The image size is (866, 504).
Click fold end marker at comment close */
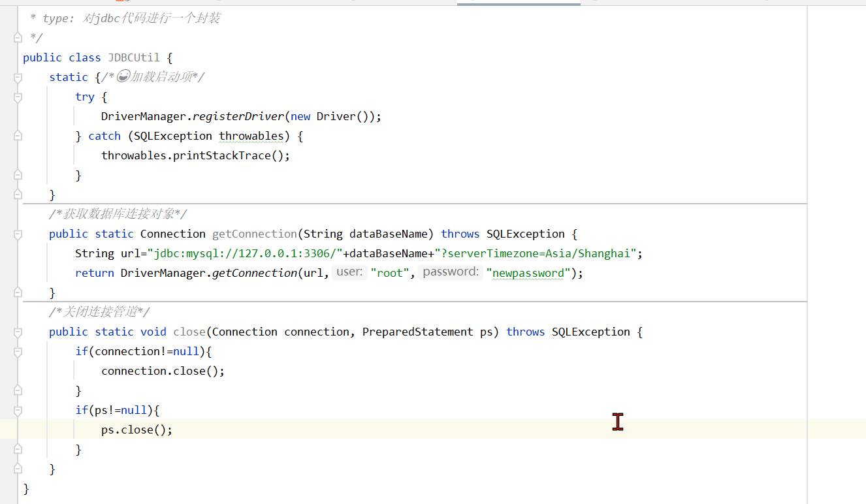click(x=18, y=38)
